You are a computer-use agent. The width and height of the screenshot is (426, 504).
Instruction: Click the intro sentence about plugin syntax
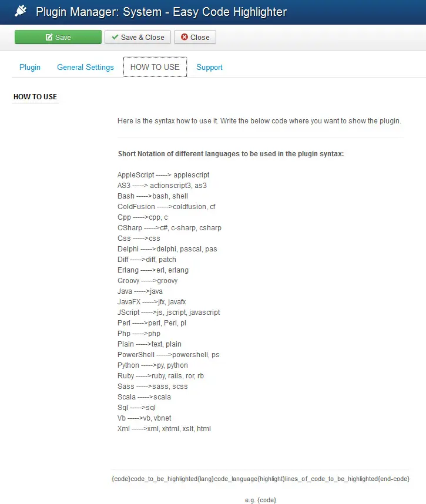coord(259,121)
